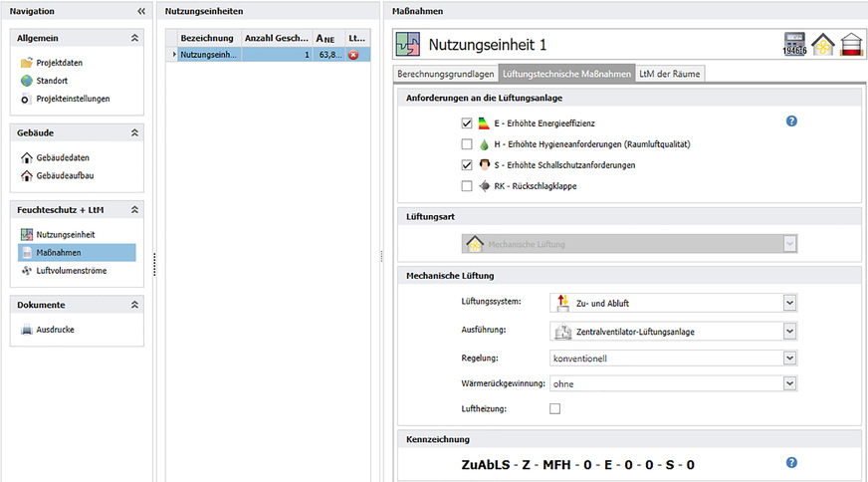
Task: Open the Lüftungssystem dropdown
Action: (x=789, y=303)
